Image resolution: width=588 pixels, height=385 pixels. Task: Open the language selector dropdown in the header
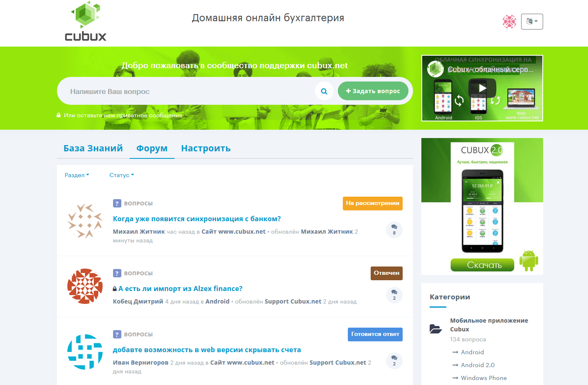(x=532, y=22)
